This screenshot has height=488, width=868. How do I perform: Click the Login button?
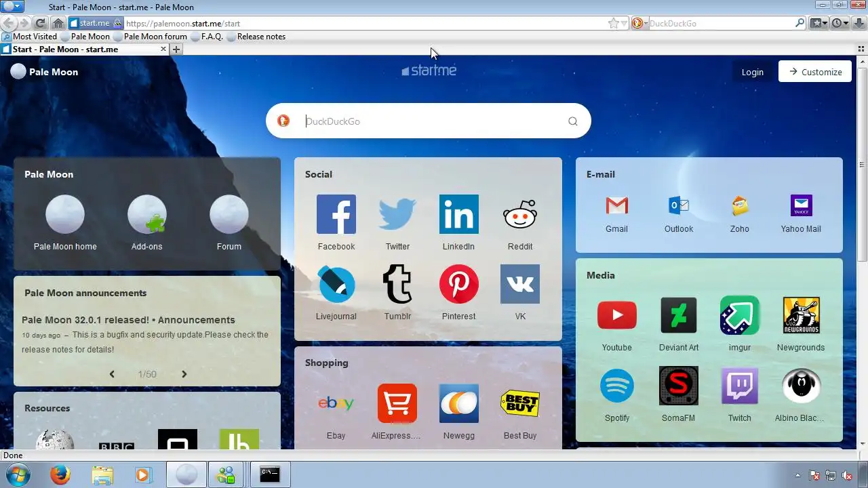click(752, 72)
